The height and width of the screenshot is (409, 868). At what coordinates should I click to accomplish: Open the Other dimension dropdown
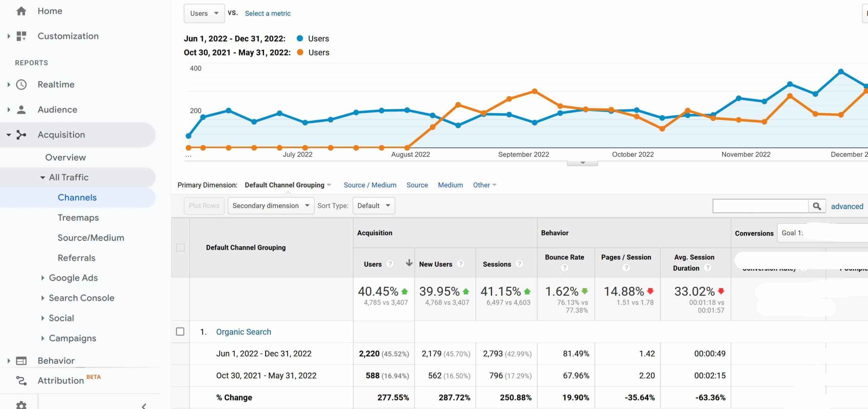pyautogui.click(x=485, y=185)
